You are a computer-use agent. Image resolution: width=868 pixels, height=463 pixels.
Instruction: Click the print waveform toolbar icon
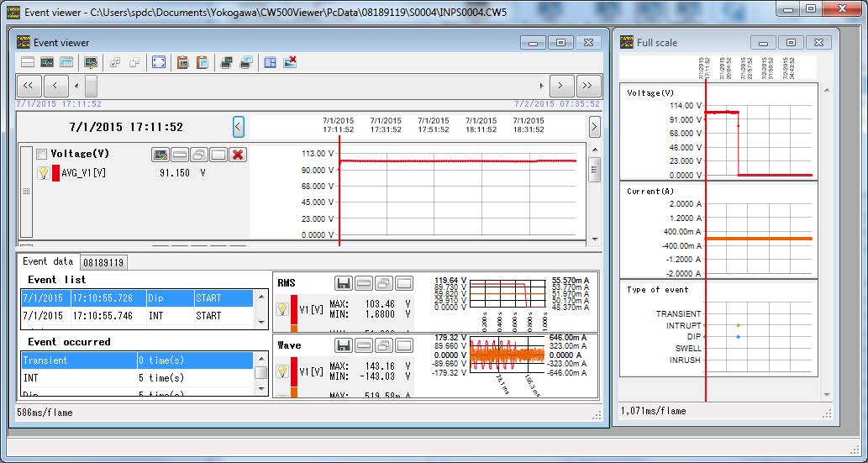tap(226, 62)
